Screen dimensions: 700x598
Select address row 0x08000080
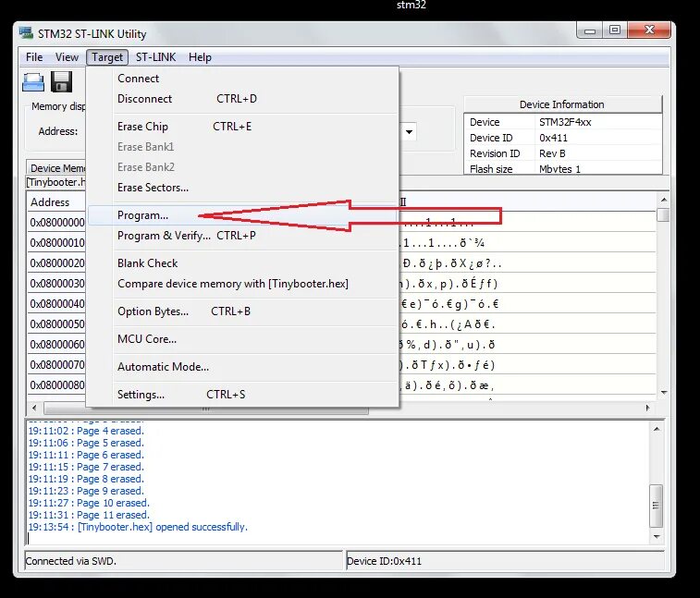click(57, 384)
